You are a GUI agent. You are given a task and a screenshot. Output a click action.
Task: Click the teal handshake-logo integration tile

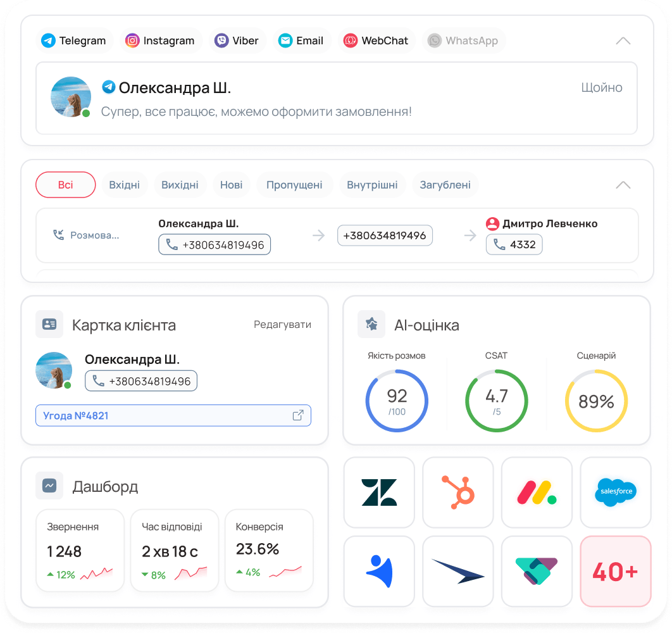(x=537, y=571)
